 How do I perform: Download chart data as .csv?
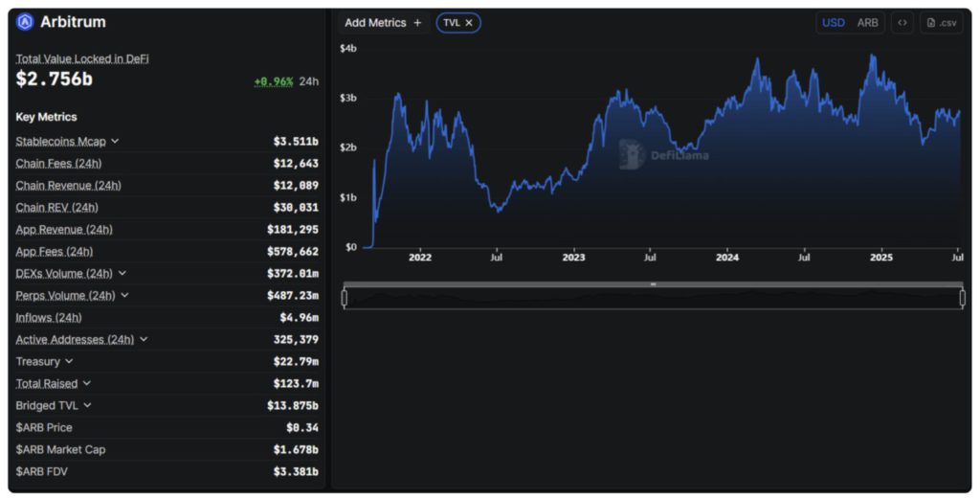point(942,23)
